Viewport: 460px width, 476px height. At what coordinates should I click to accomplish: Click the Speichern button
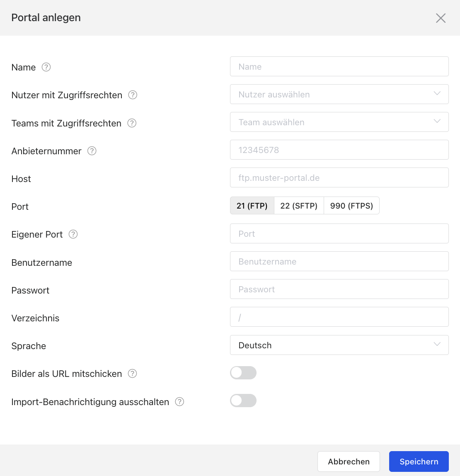419,461
